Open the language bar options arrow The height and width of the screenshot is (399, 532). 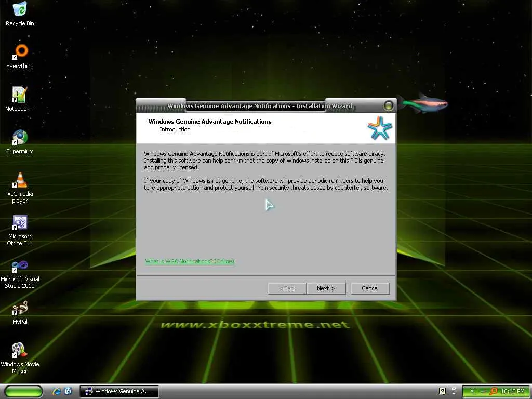(x=454, y=394)
